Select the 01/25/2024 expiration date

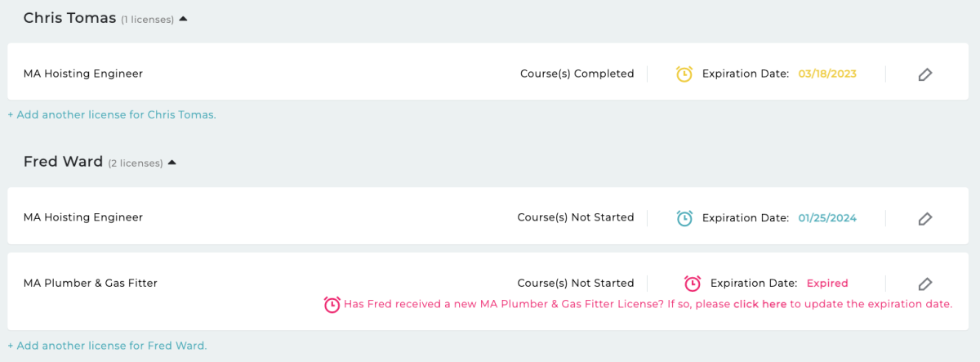[827, 217]
